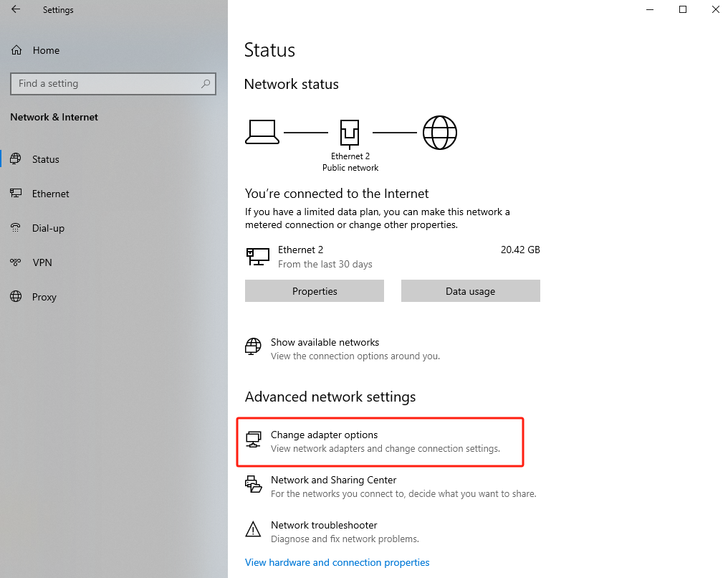Screen dimensions: 728x578
Task: Click the globe icon in network diagram
Action: [439, 133]
